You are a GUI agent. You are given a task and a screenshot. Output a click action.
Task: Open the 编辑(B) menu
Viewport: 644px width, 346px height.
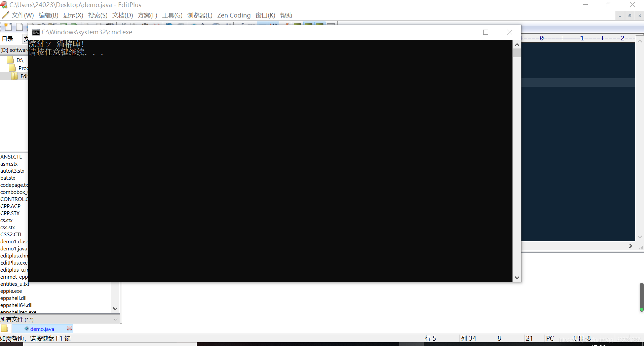[x=48, y=15]
